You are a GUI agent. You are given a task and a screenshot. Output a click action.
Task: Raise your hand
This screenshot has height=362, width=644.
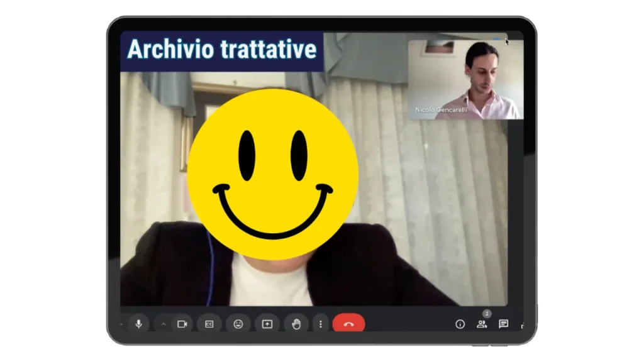(x=296, y=324)
